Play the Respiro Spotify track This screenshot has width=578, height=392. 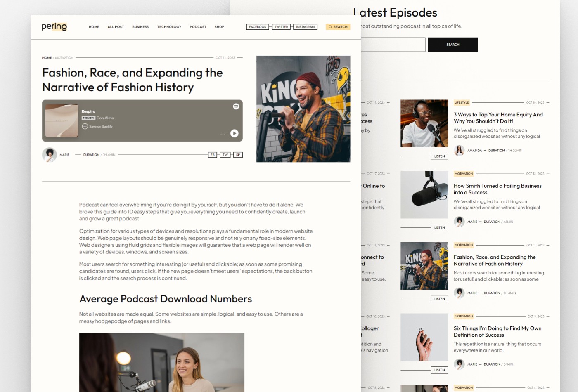click(234, 133)
